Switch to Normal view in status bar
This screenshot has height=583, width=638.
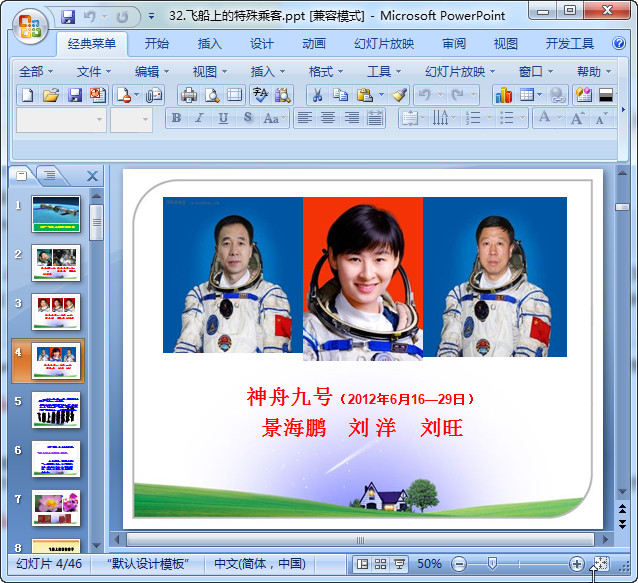coord(362,564)
